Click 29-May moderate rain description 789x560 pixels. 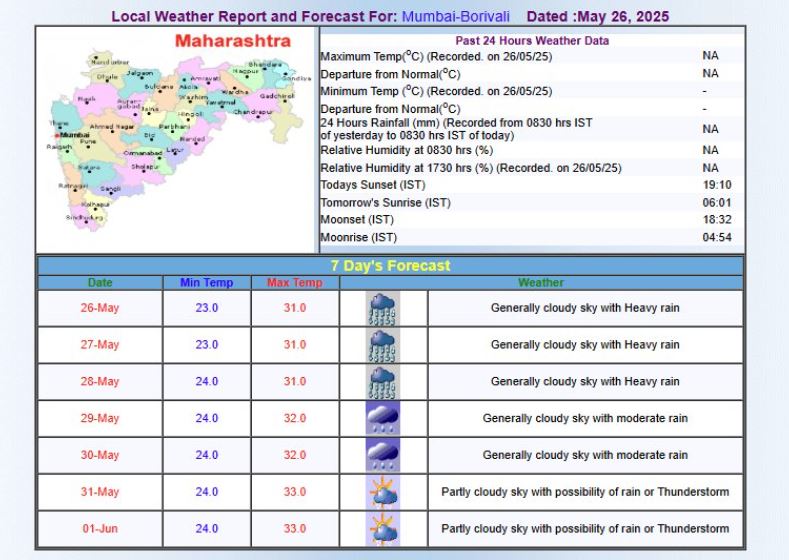click(x=585, y=418)
